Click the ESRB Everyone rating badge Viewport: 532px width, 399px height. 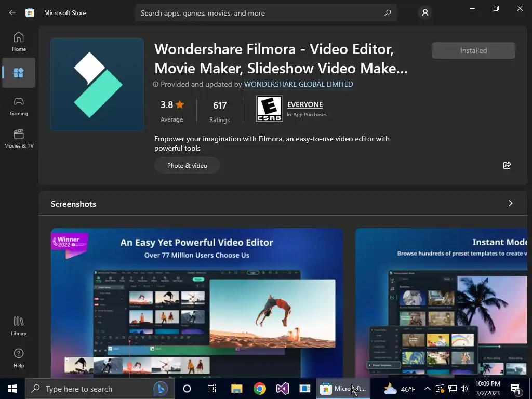(x=269, y=109)
